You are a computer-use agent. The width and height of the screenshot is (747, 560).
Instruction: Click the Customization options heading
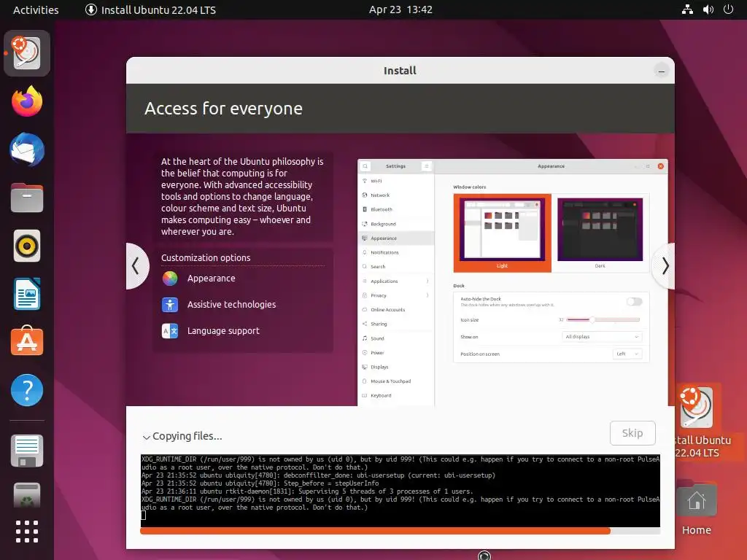click(x=206, y=257)
